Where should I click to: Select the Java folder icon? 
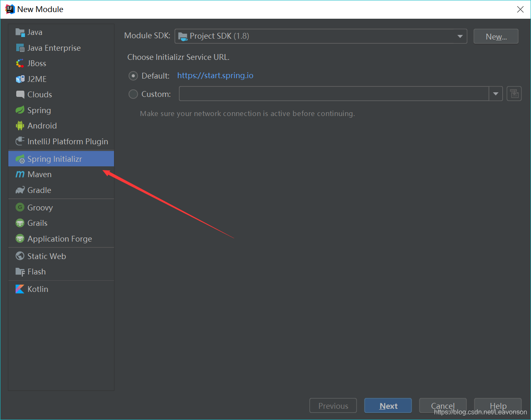(20, 32)
